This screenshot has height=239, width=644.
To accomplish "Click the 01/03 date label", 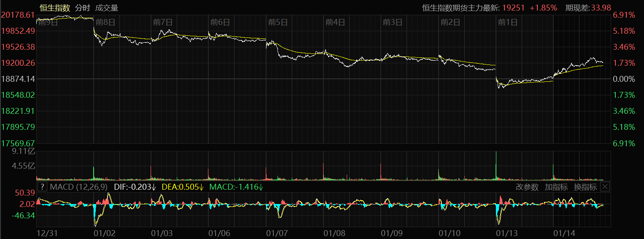I will point(162,233).
